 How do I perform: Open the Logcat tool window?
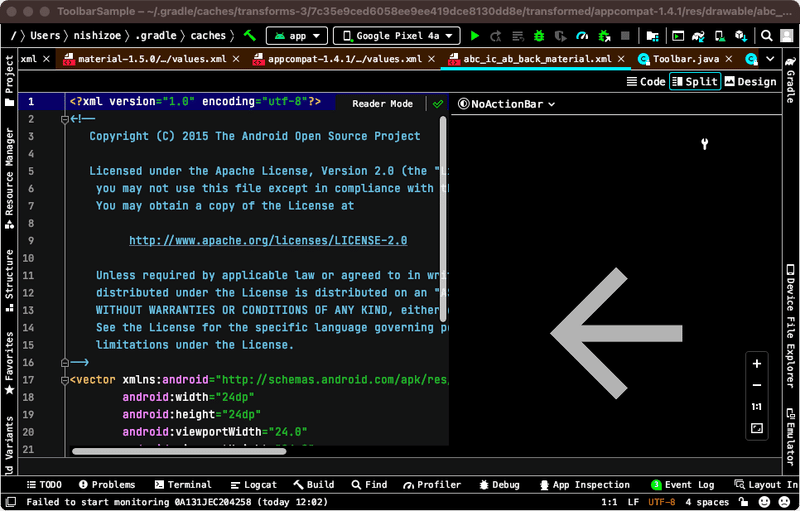(x=254, y=484)
